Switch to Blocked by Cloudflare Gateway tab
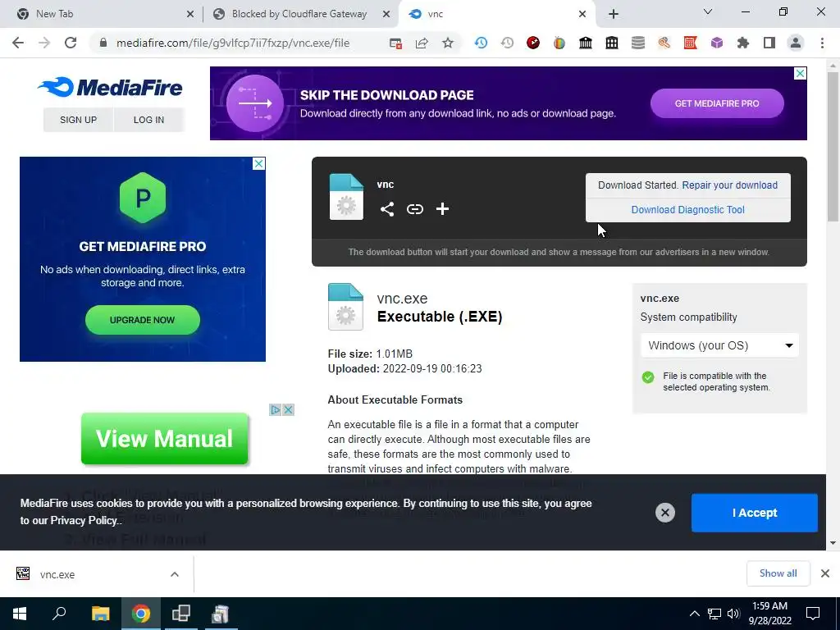The height and width of the screenshot is (630, 840). pyautogui.click(x=299, y=14)
